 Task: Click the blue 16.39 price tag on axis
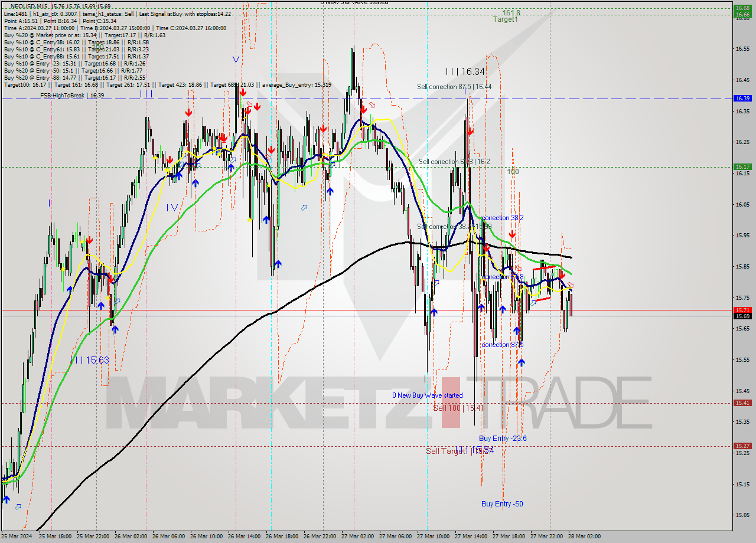pos(742,98)
